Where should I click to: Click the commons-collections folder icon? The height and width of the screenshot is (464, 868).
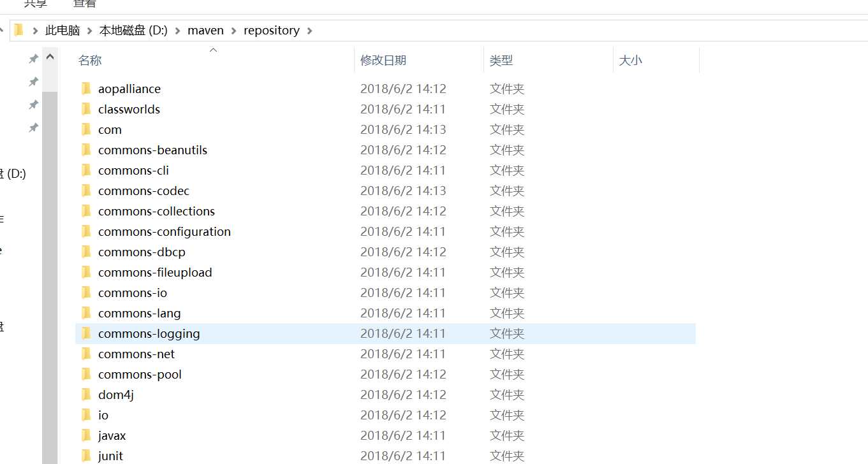[87, 211]
